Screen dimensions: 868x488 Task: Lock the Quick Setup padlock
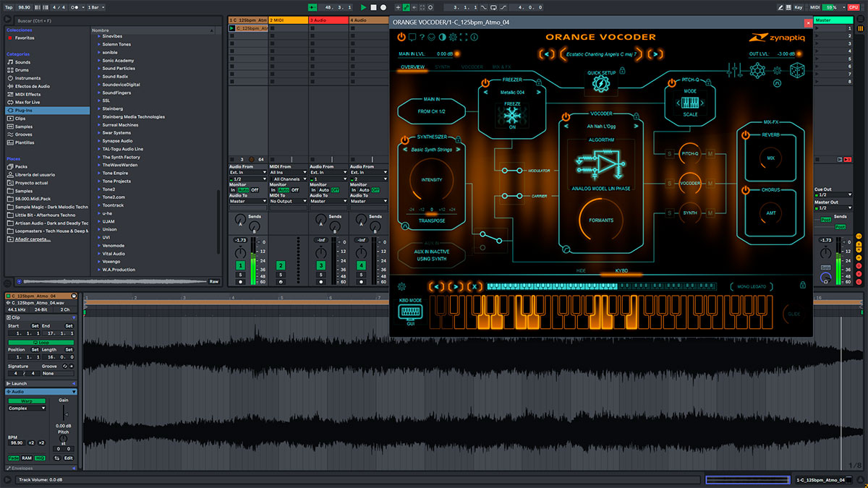click(x=622, y=71)
